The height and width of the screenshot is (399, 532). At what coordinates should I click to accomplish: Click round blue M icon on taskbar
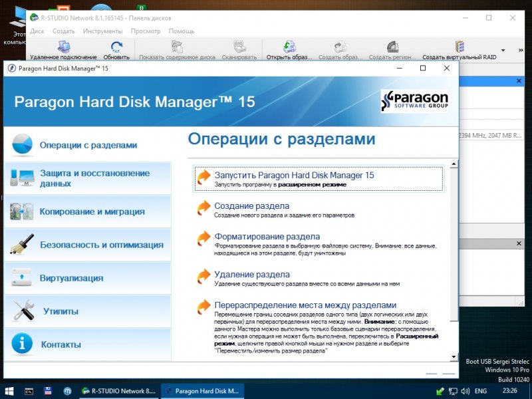[67, 391]
